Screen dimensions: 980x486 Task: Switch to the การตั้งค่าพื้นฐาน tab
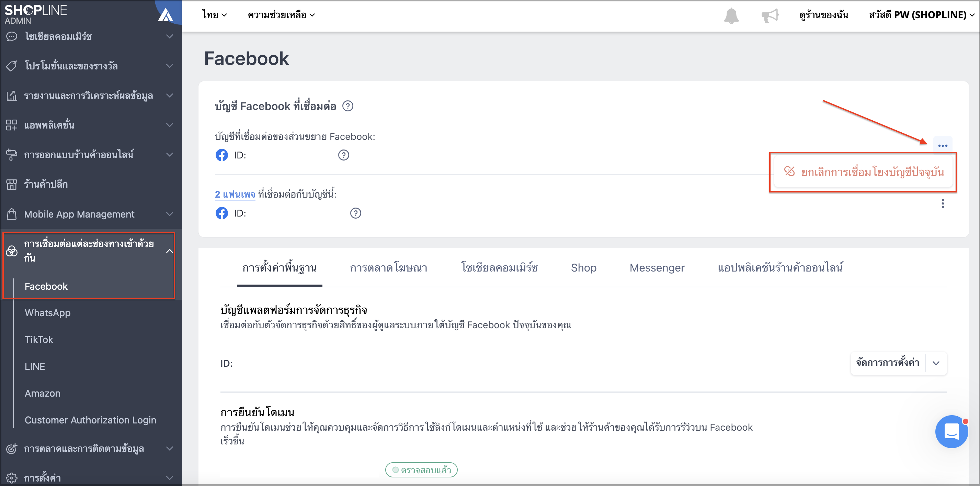click(279, 268)
